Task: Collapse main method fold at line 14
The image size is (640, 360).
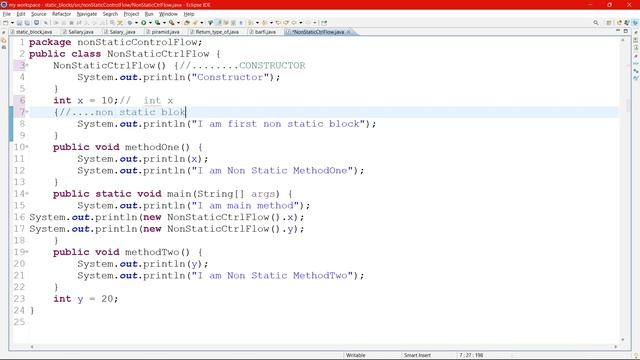Action: point(27,193)
